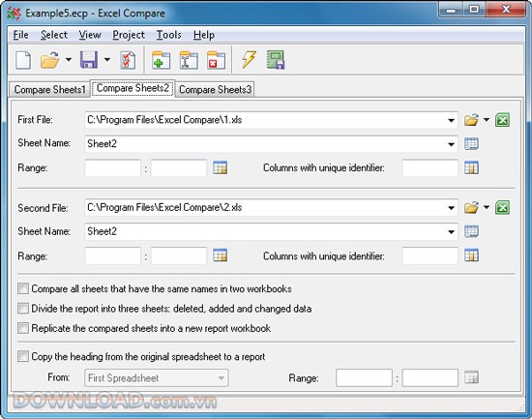Click Second File range start field
Viewport: 532px width, 419px height.
pyautogui.click(x=112, y=255)
